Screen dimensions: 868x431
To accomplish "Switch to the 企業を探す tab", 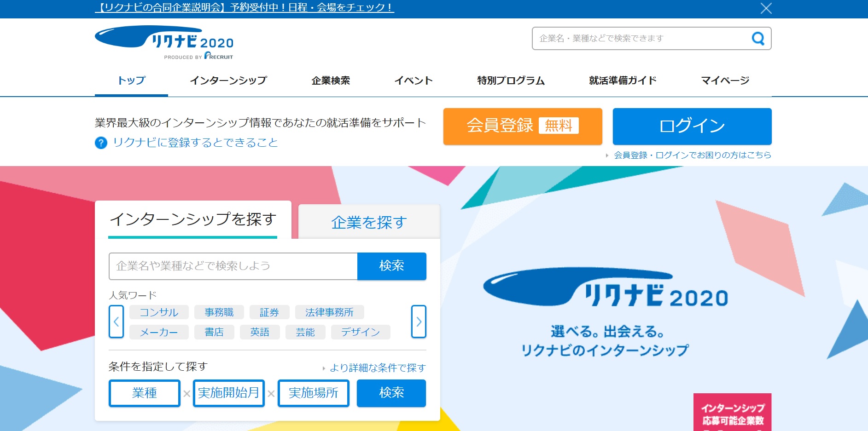I will coord(369,223).
